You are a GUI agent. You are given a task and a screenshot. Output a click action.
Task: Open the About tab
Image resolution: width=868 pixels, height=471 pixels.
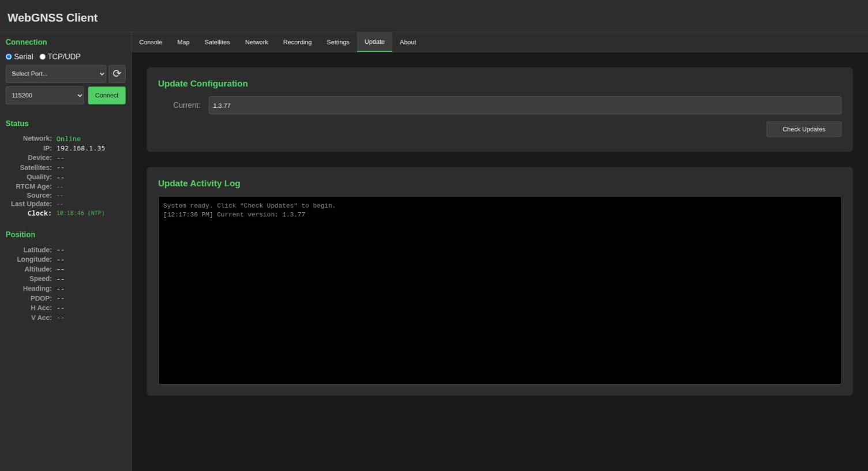click(x=408, y=42)
